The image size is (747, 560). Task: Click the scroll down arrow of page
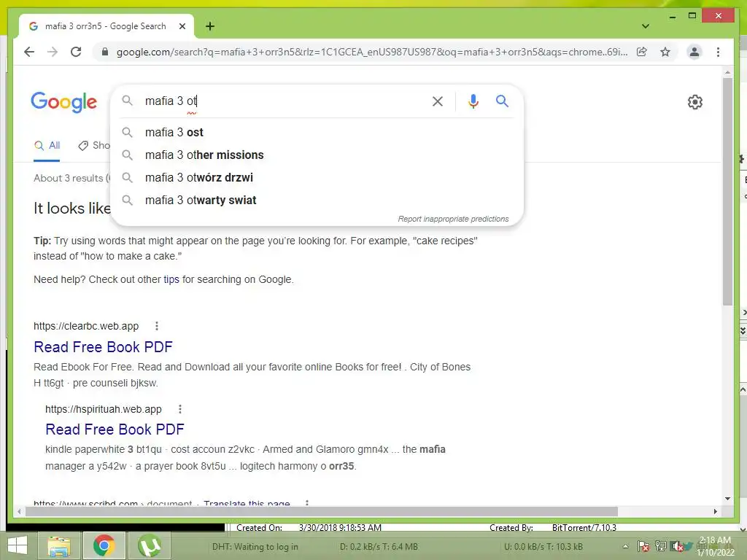tap(727, 499)
